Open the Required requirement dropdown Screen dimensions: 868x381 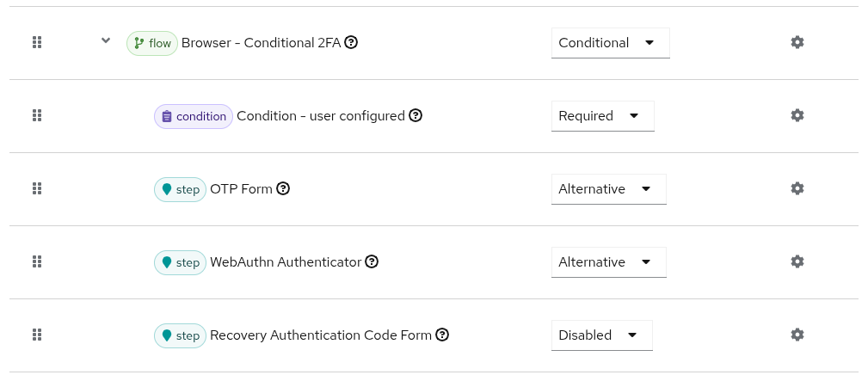point(602,116)
